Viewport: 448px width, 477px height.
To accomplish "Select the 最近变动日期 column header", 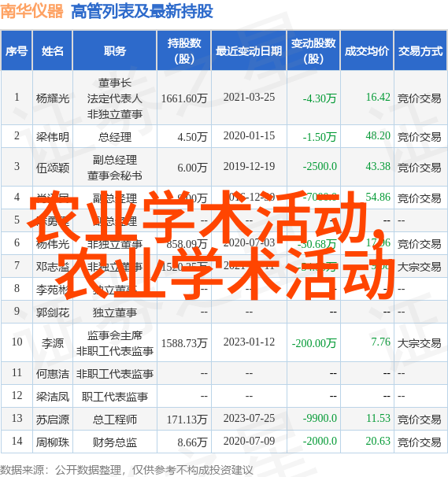I will click(x=249, y=50).
